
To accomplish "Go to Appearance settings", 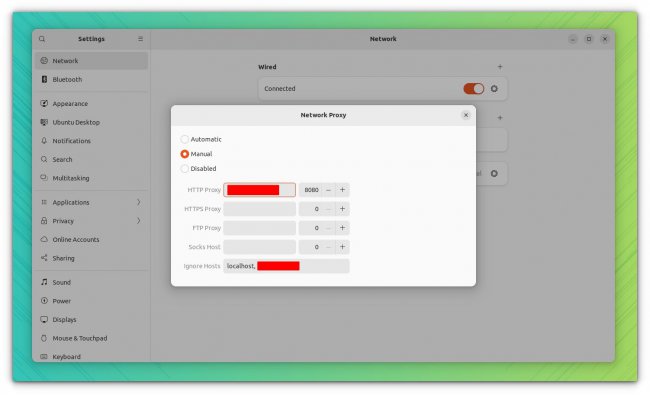I will coord(91,104).
